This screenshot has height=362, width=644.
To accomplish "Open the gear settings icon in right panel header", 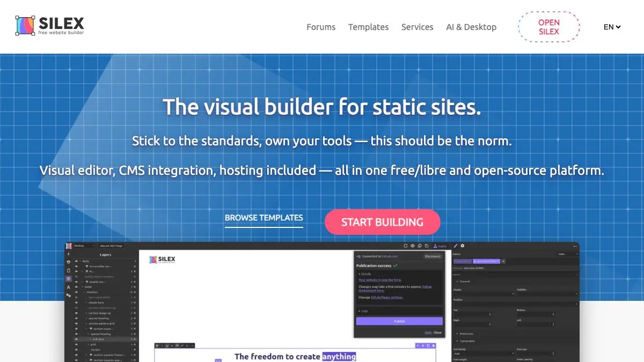I will point(463,246).
